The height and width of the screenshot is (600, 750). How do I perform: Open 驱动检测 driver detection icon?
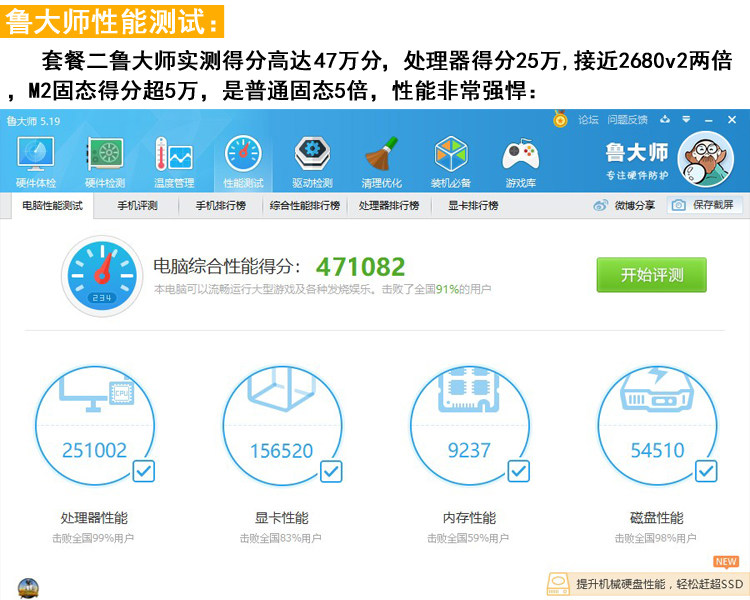point(312,154)
